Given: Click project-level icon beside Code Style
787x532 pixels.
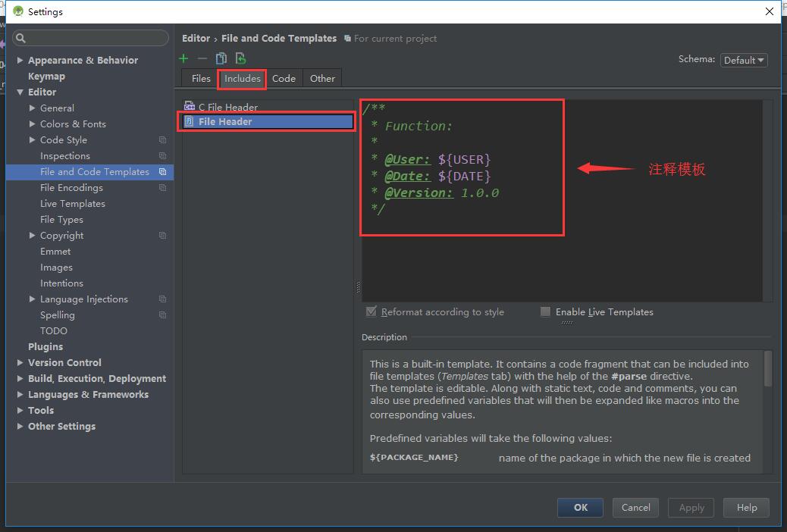Looking at the screenshot, I should tap(162, 140).
